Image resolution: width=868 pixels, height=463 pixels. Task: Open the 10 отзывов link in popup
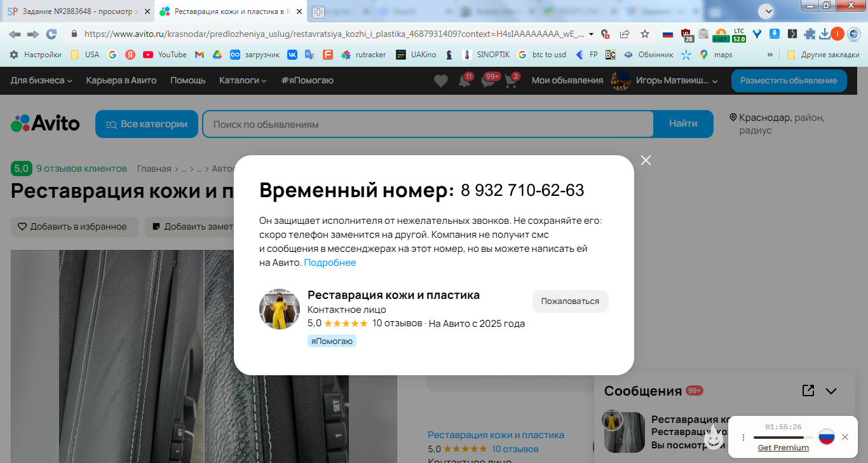(397, 323)
